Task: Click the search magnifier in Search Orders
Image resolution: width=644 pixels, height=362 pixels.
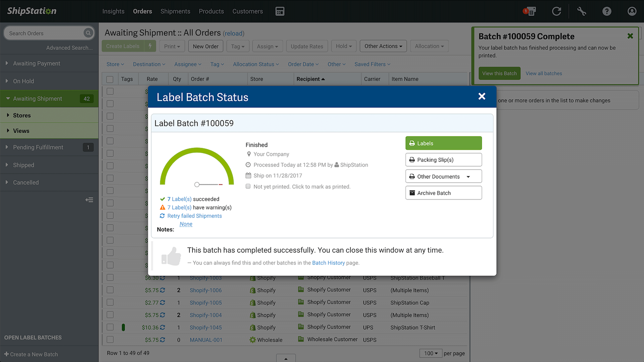Action: click(88, 33)
